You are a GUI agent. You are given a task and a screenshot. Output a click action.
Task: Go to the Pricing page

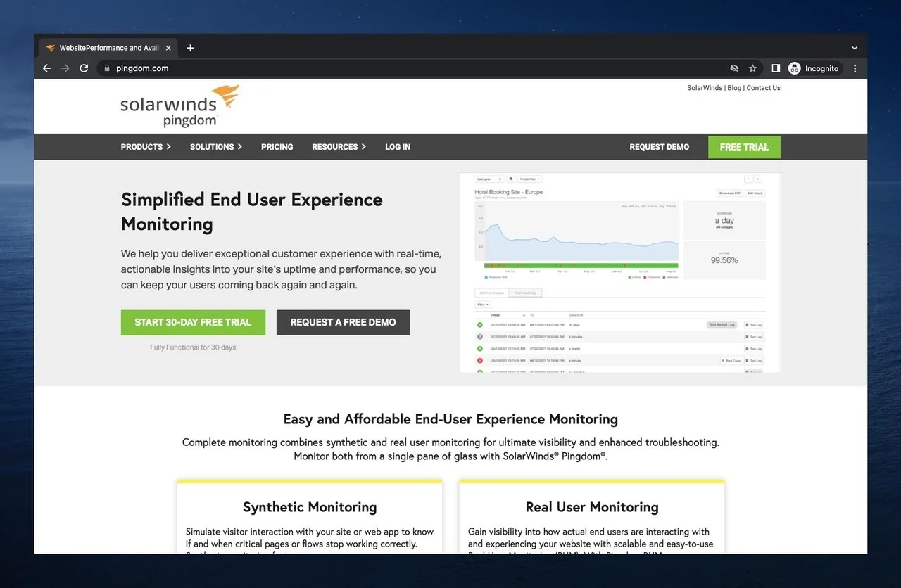tap(277, 147)
